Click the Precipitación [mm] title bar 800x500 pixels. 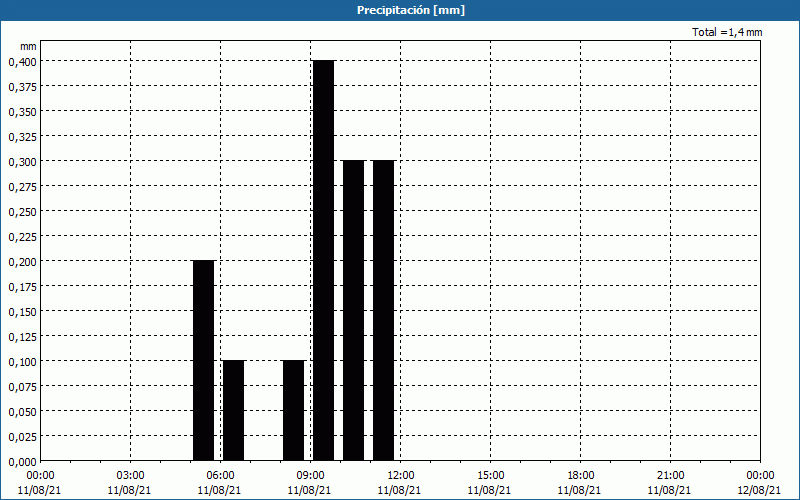pyautogui.click(x=400, y=10)
